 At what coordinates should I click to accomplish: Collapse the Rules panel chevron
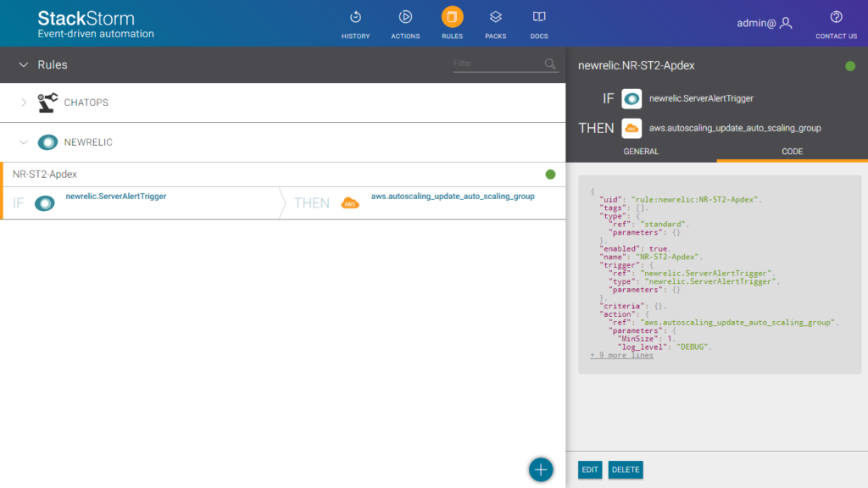[23, 64]
